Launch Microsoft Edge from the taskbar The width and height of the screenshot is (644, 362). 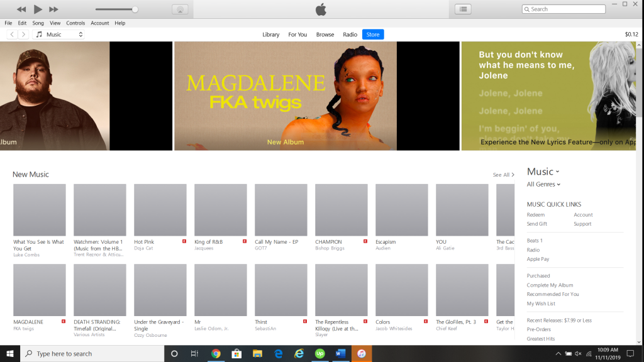pyautogui.click(x=278, y=353)
